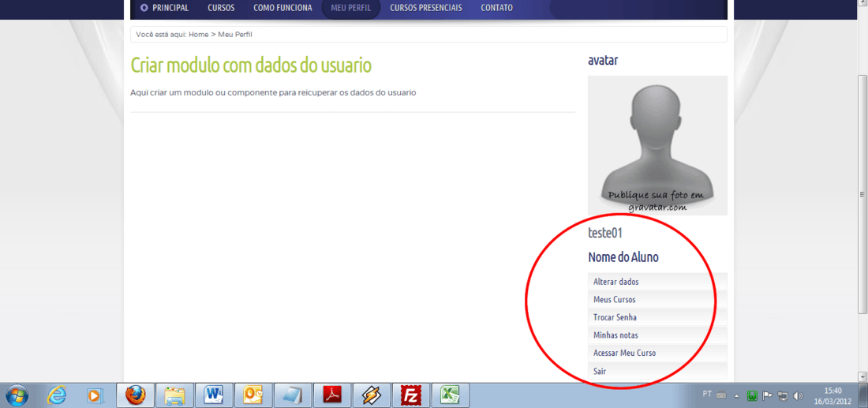Click PT language indicator in tray

click(x=707, y=394)
